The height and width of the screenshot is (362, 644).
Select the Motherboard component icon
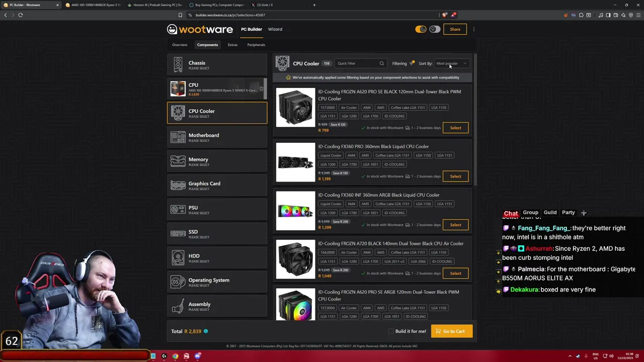pos(178,137)
